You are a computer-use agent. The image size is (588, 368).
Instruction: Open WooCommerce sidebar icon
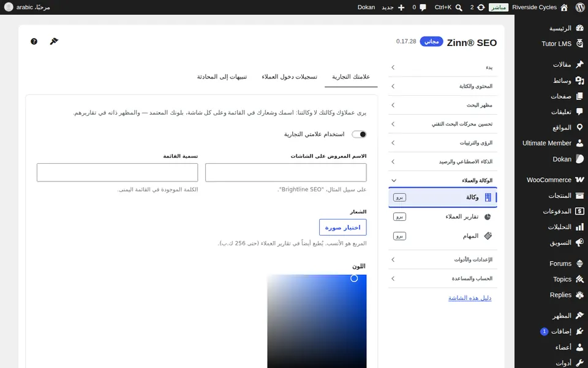[x=579, y=180]
